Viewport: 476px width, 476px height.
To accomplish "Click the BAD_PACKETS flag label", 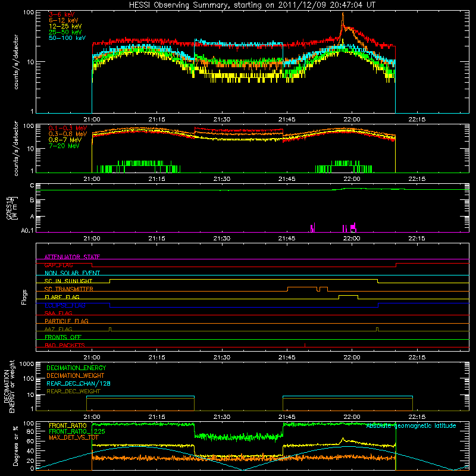I will 65,345.
